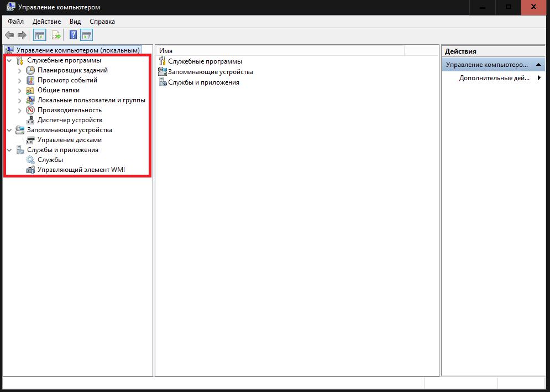Click the Просмотр событий icon in the tree
Image resolution: width=550 pixels, height=392 pixels.
[30, 80]
